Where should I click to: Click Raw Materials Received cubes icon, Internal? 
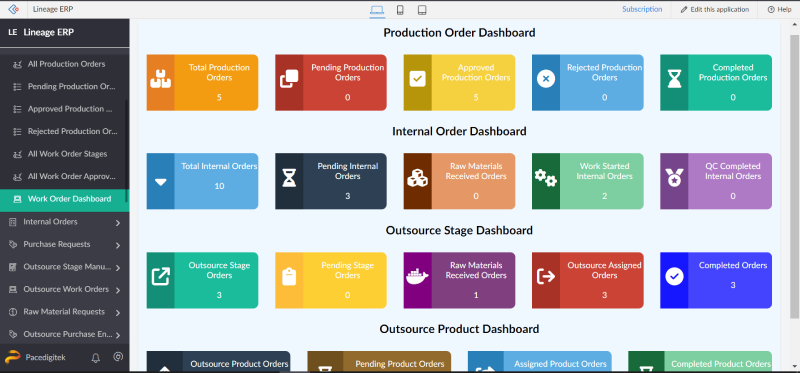tap(417, 178)
